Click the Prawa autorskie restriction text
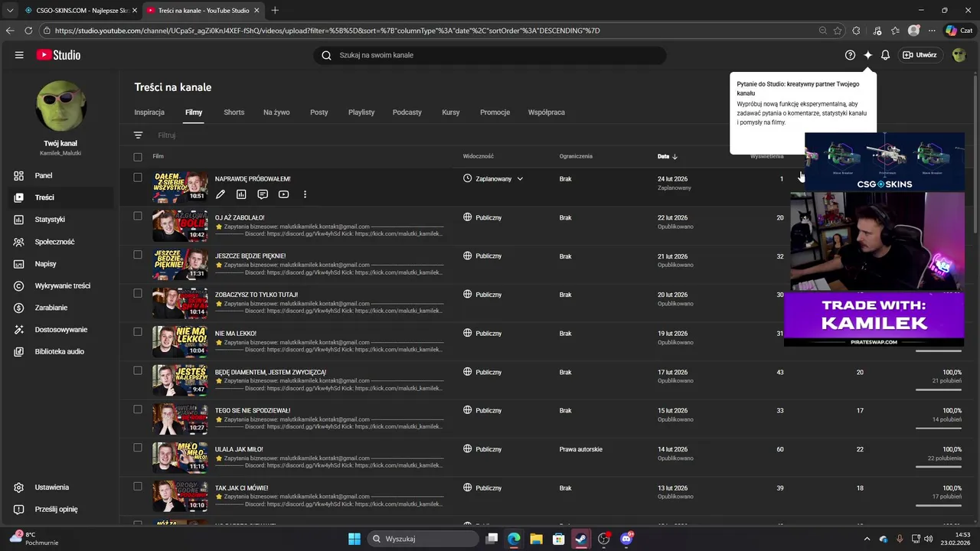980x551 pixels. coord(581,449)
